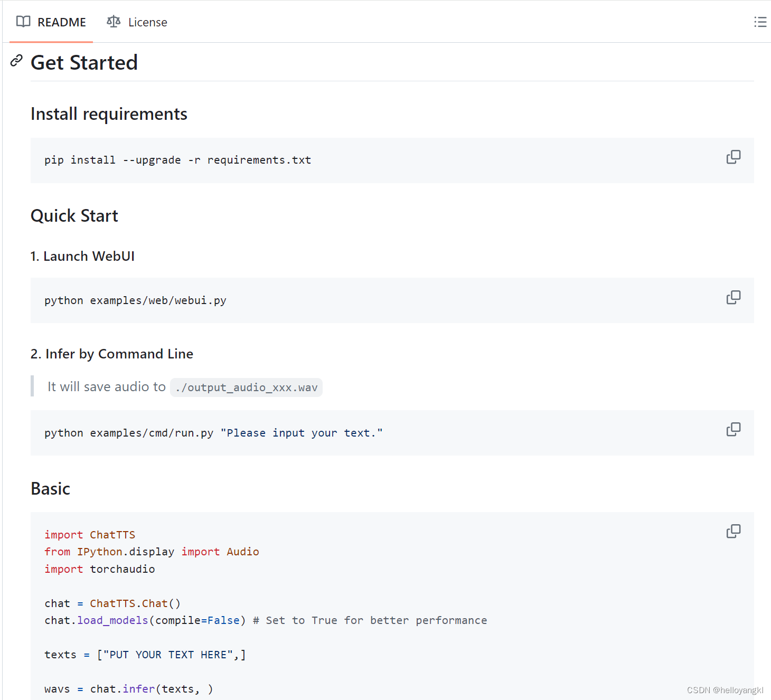Click the './output_audio_xxx.wav' inline code
The image size is (771, 700).
click(246, 387)
